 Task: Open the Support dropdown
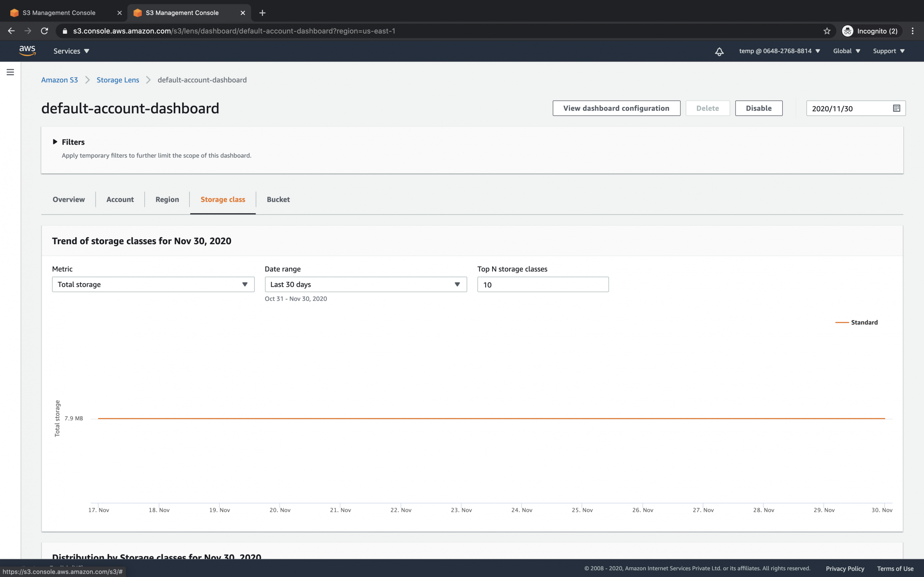click(x=888, y=51)
